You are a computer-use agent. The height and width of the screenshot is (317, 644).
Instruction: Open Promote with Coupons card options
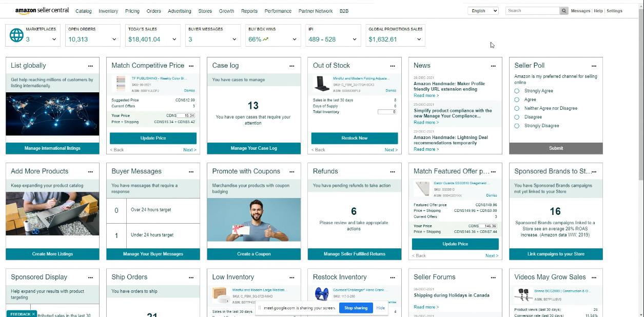[x=291, y=171]
